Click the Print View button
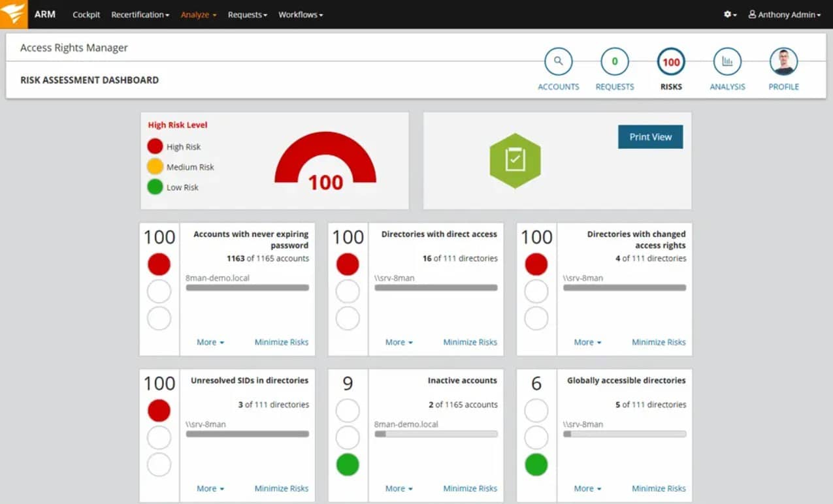The width and height of the screenshot is (833, 504). (650, 137)
